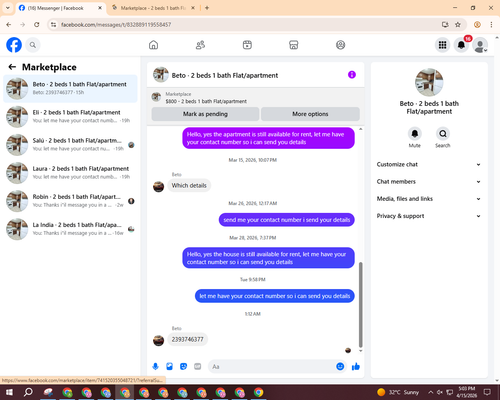Open notifications bell with 16 badge
Viewport: 500px width, 400px height.
pos(461,45)
